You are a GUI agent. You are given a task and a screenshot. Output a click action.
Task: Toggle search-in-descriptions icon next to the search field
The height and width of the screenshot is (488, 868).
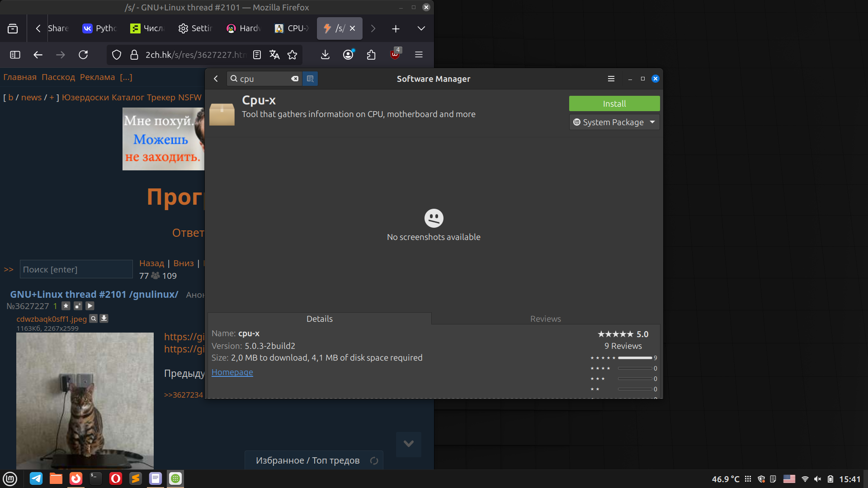(310, 79)
